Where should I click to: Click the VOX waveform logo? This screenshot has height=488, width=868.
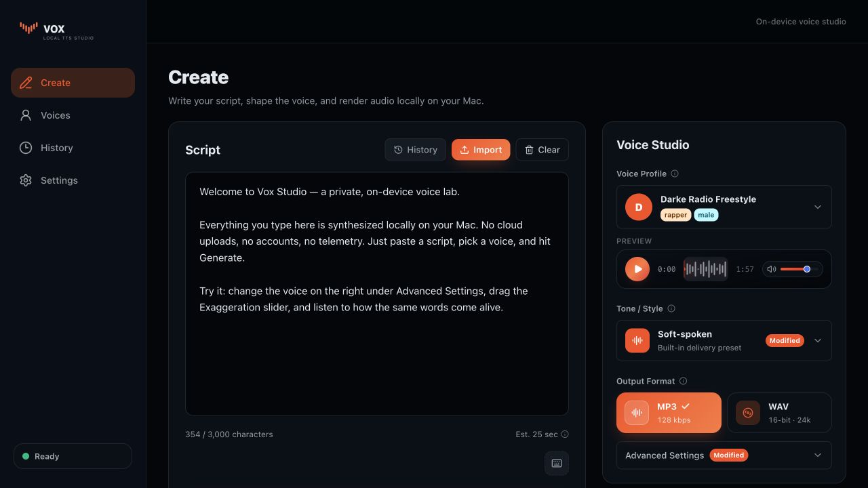coord(28,27)
